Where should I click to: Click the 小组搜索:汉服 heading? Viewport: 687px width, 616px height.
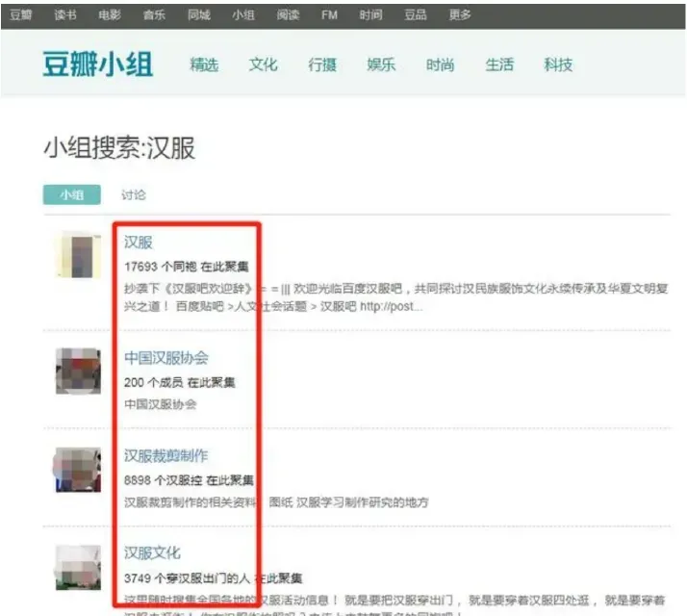pos(119,148)
